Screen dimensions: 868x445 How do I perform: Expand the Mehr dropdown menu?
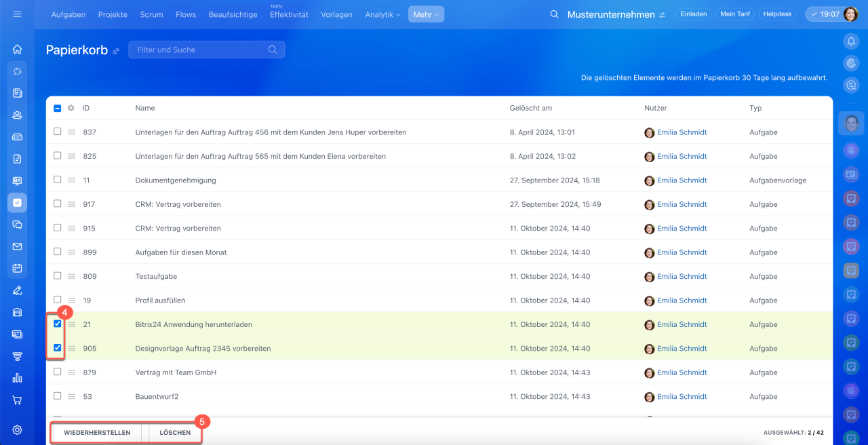[426, 14]
